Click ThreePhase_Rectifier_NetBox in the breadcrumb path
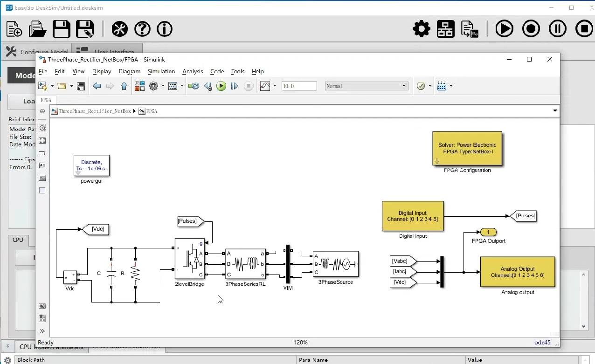Screen dimensions: 595x364 click(x=95, y=111)
